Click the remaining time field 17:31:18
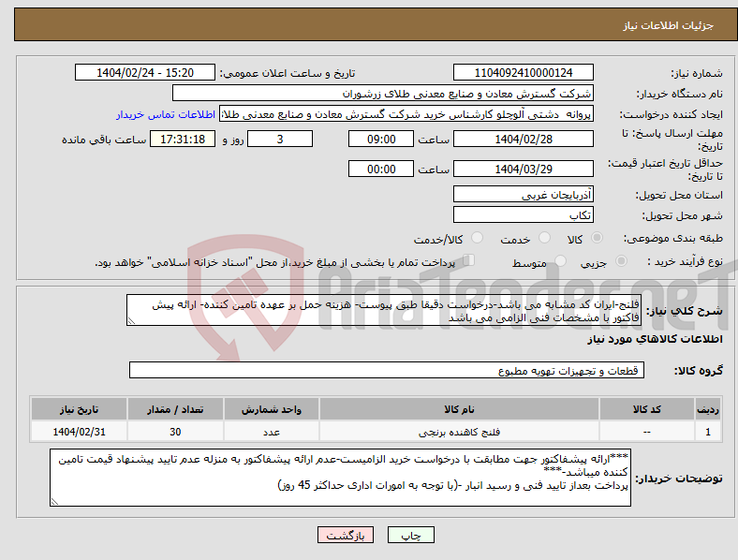Image resolution: width=738 pixels, height=560 pixels. coord(183,139)
